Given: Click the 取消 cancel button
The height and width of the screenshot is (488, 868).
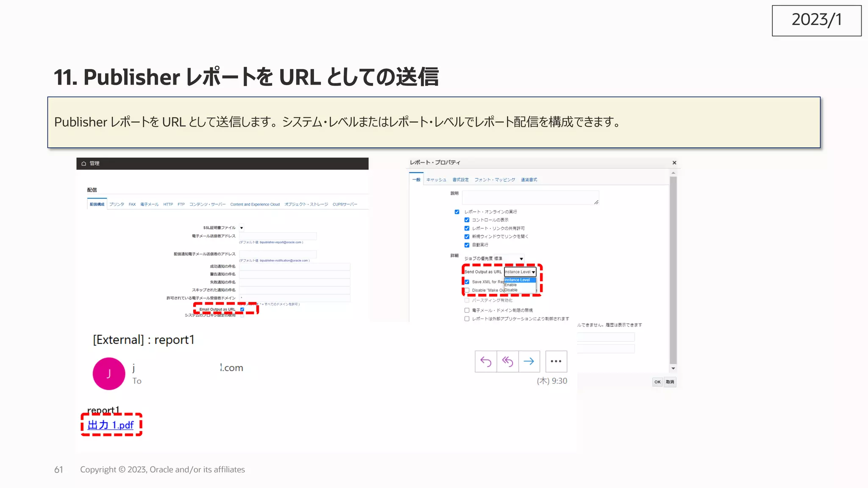Looking at the screenshot, I should (x=670, y=382).
